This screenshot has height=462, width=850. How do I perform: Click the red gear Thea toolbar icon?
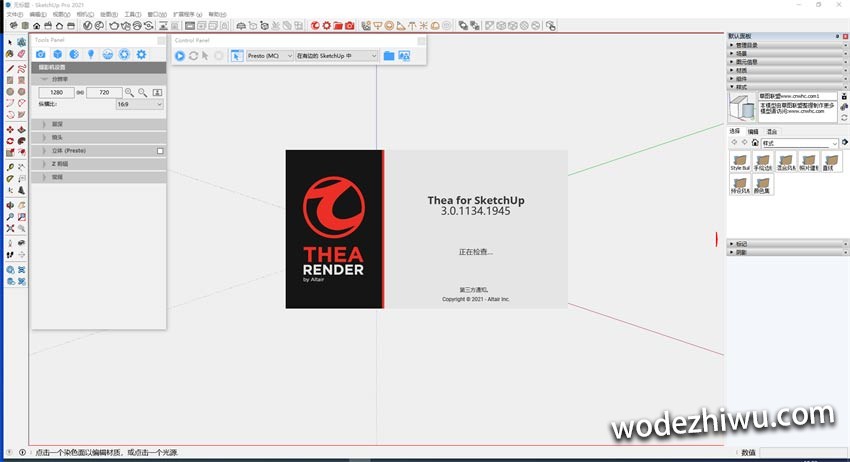coord(326,25)
